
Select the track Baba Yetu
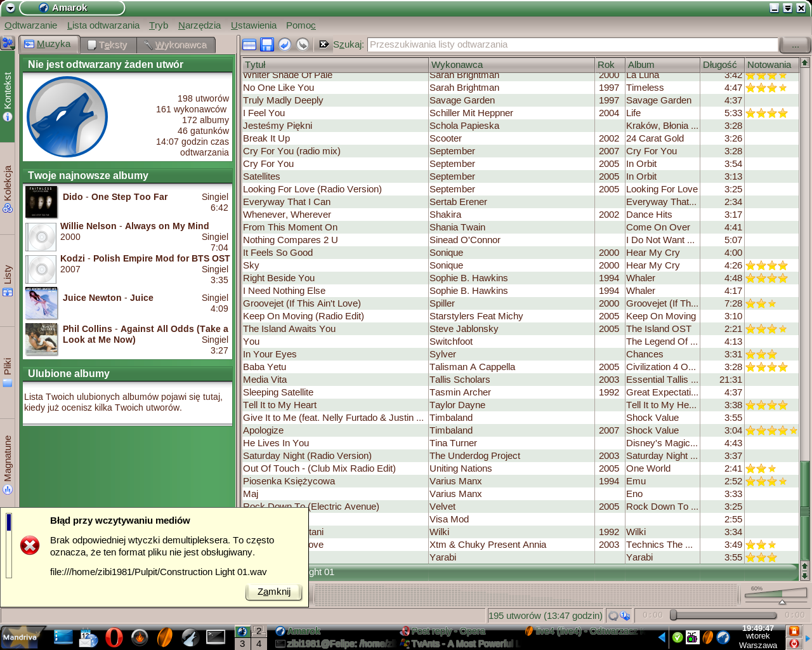click(x=520, y=367)
